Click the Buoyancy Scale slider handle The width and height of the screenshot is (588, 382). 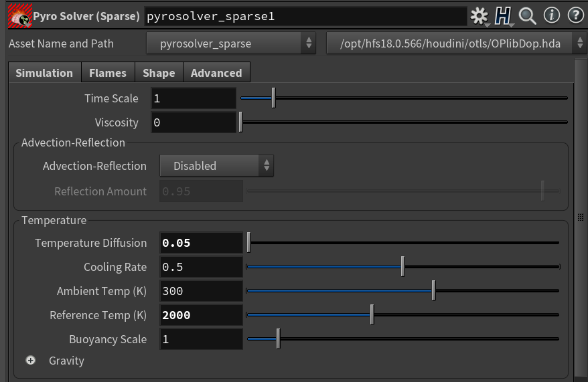[278, 339]
